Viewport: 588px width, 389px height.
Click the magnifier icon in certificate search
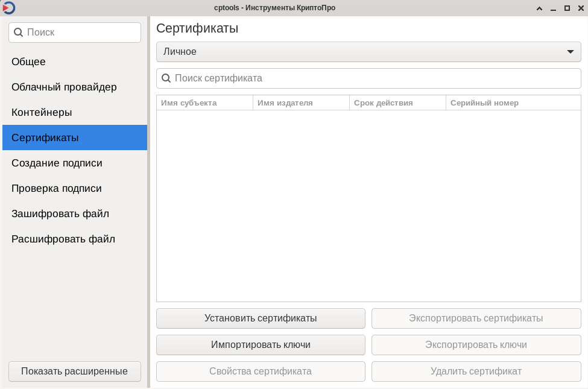click(x=166, y=78)
